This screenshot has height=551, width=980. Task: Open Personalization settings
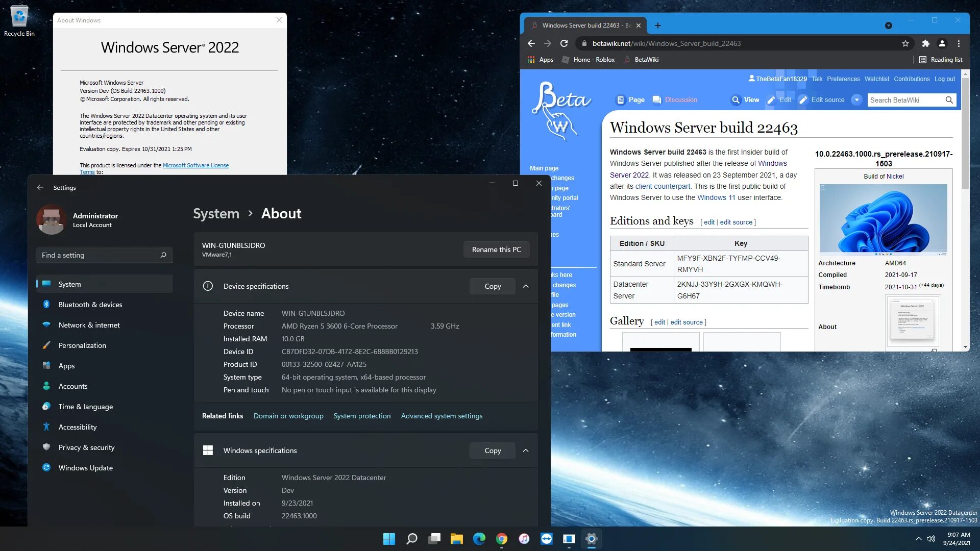(105, 345)
